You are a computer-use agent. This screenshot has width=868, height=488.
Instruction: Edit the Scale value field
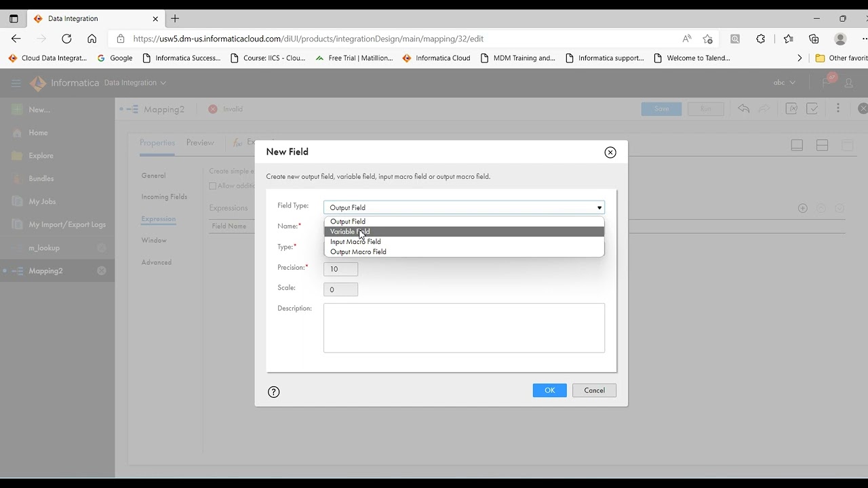(340, 289)
